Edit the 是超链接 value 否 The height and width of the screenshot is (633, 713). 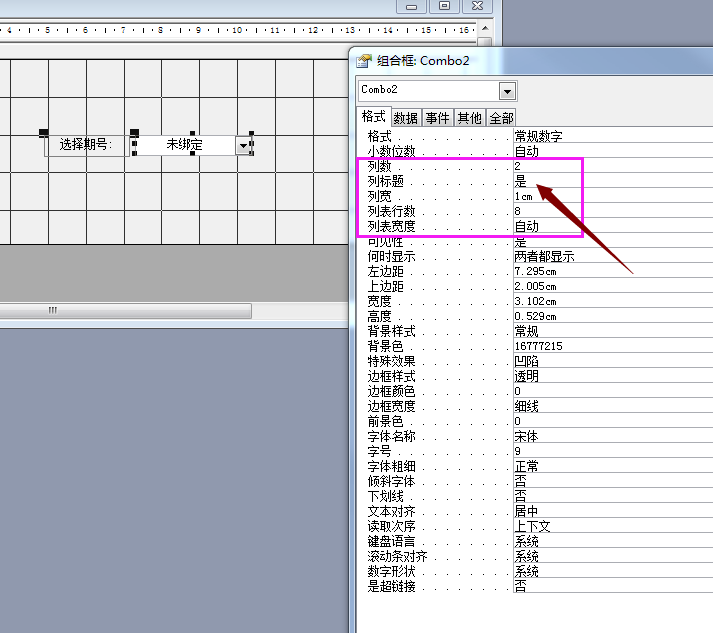pyautogui.click(x=613, y=586)
